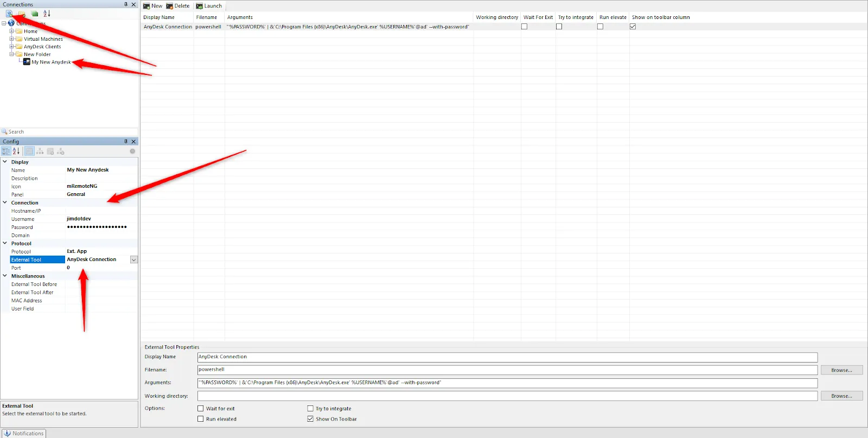Click the green View icon in Connections toolbar

coord(35,14)
